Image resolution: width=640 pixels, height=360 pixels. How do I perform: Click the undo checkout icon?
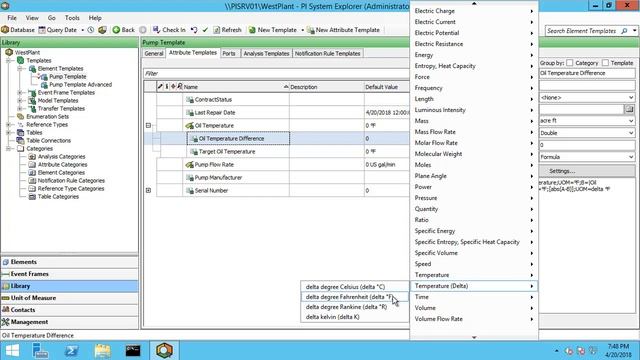(194, 30)
